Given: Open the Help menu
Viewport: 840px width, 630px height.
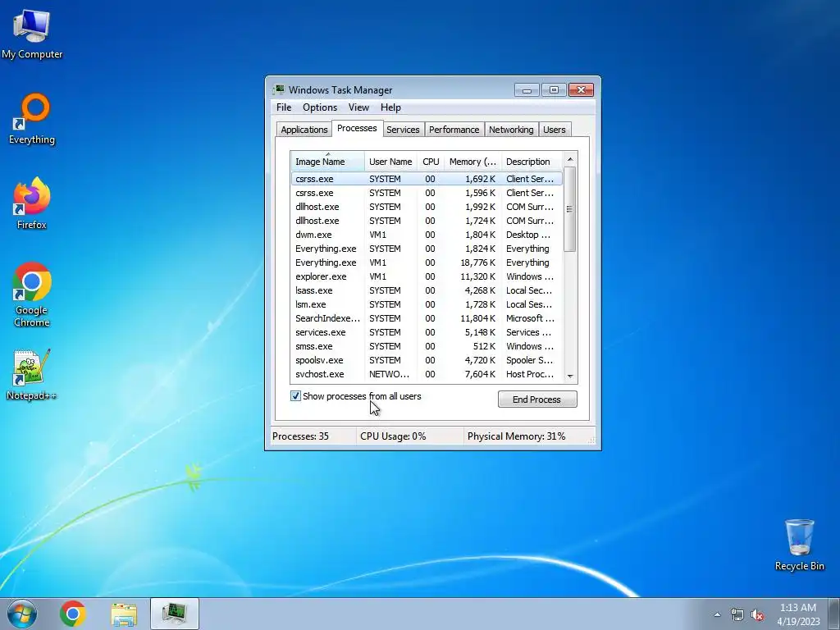Looking at the screenshot, I should [x=390, y=107].
